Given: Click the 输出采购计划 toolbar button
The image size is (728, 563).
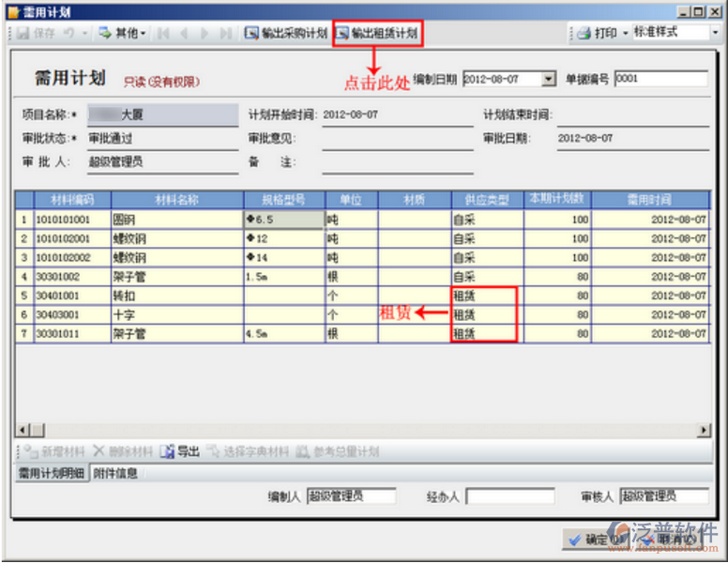Looking at the screenshot, I should (x=286, y=33).
